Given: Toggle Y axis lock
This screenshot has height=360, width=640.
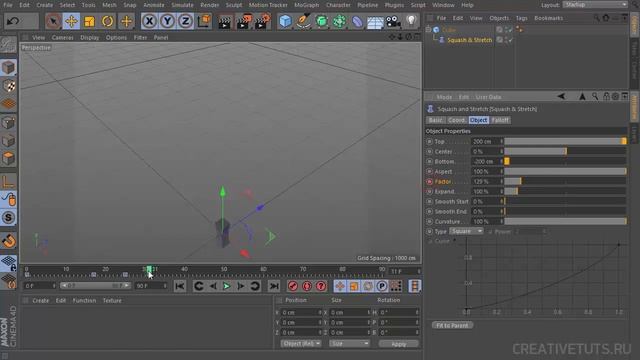Looking at the screenshot, I should [167, 21].
